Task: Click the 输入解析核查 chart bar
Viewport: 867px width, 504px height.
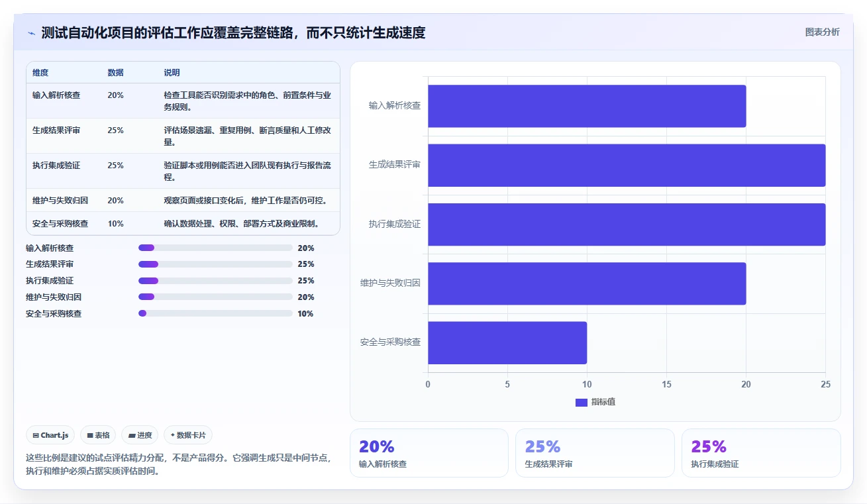Action: [587, 106]
